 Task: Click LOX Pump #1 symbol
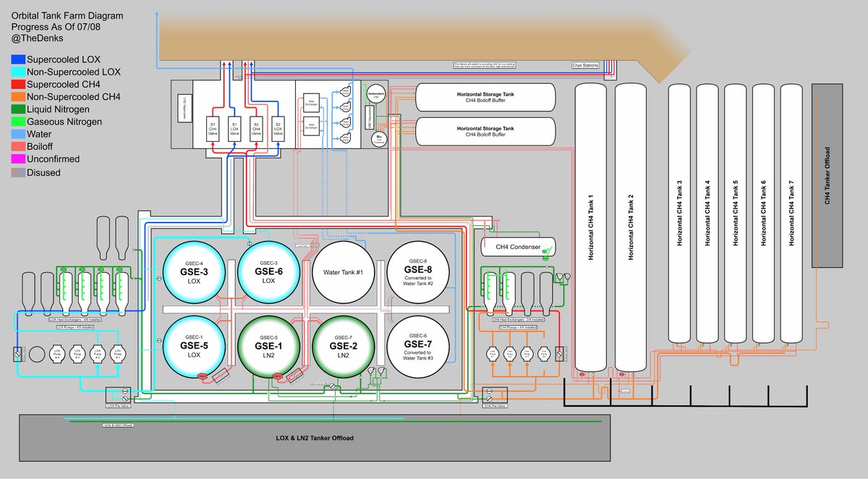pos(117,355)
